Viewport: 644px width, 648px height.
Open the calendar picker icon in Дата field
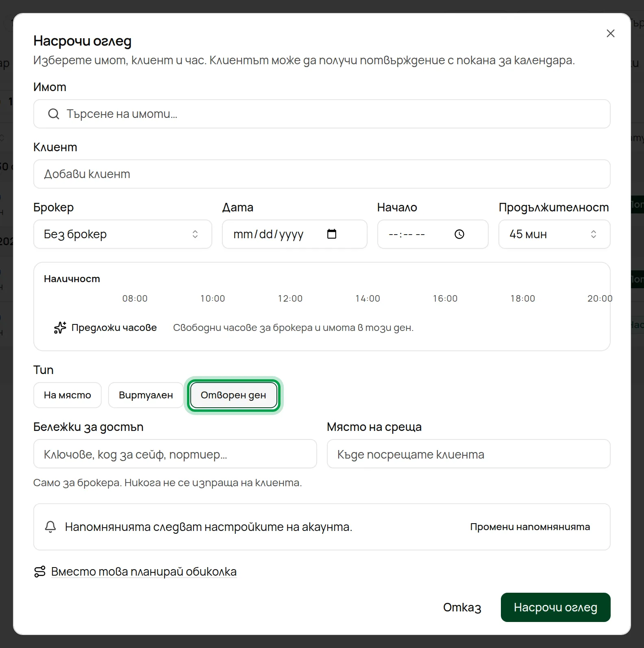(x=332, y=234)
